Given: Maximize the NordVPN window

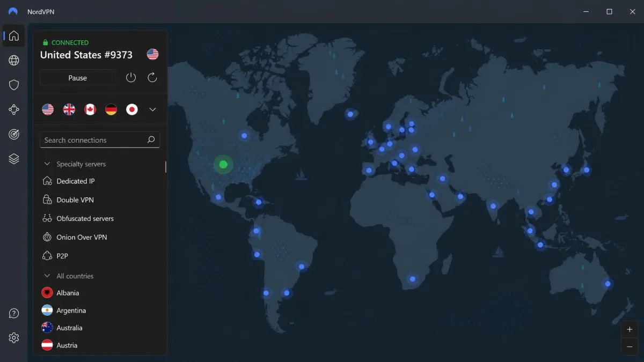Looking at the screenshot, I should pos(609,11).
